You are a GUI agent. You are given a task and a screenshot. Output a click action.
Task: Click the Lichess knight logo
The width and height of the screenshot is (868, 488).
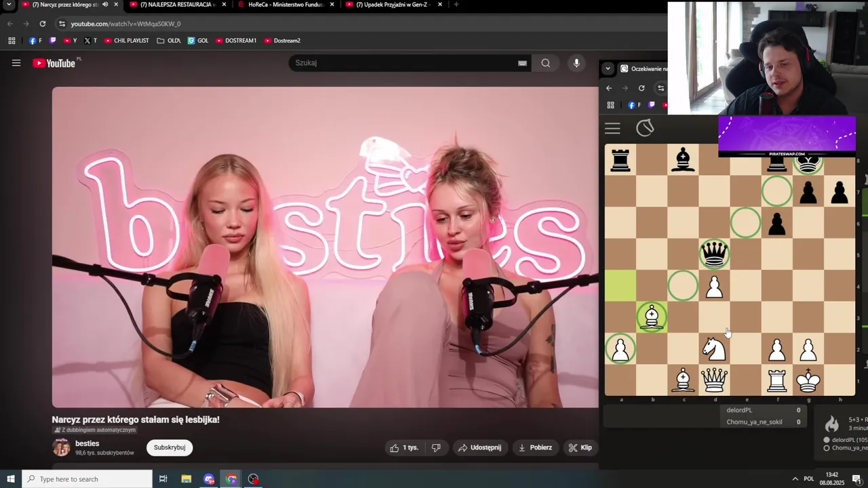point(645,127)
